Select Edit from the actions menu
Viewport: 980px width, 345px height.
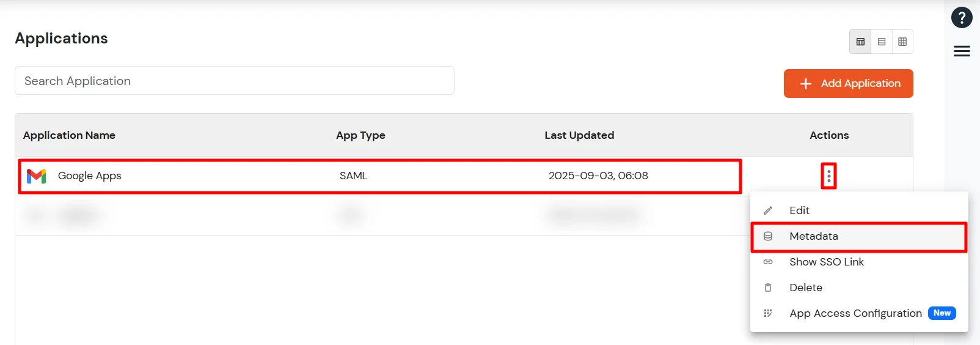tap(859, 210)
